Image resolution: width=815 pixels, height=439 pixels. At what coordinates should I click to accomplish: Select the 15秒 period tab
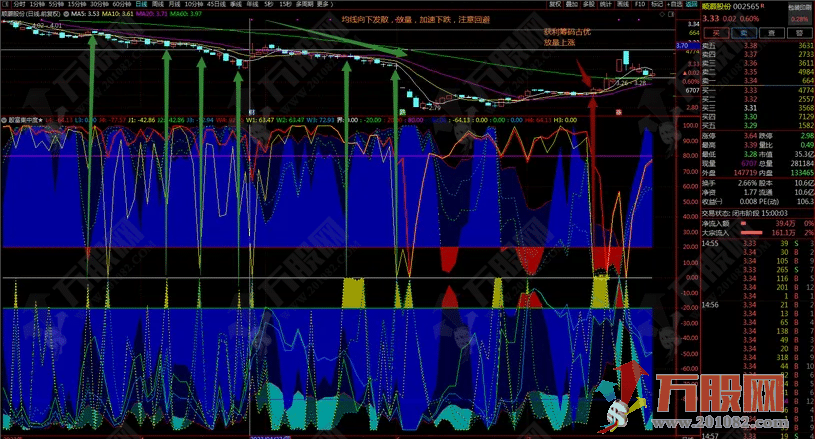[285, 4]
